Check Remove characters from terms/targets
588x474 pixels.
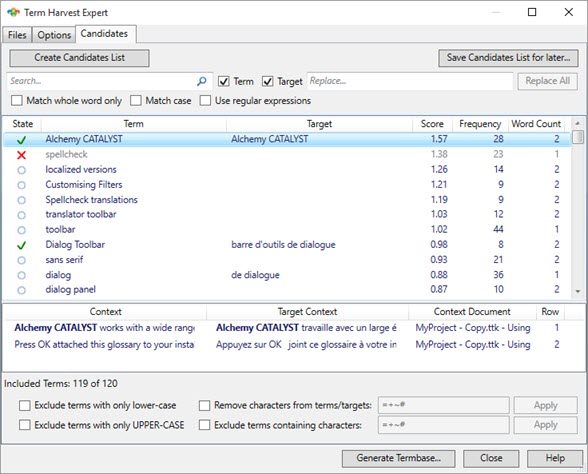coord(204,405)
